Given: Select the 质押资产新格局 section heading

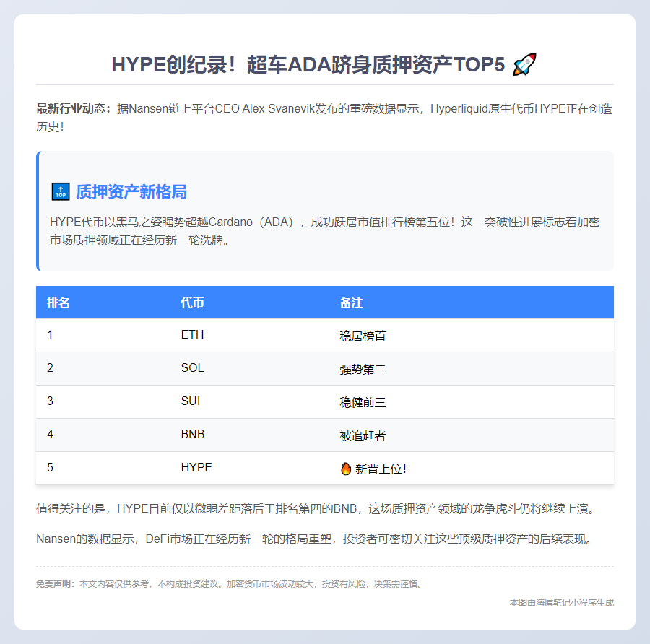Looking at the screenshot, I should [131, 192].
